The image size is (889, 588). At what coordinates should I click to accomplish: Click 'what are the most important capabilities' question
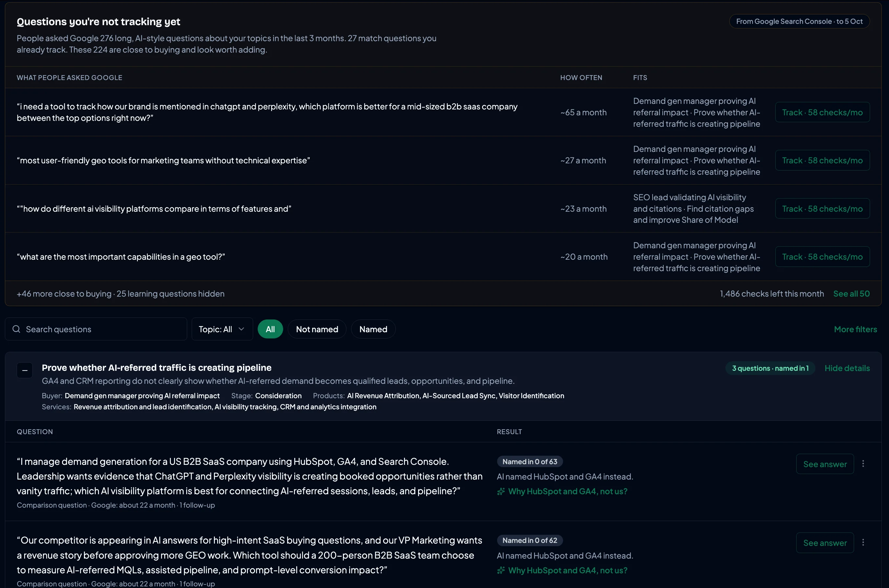(121, 256)
